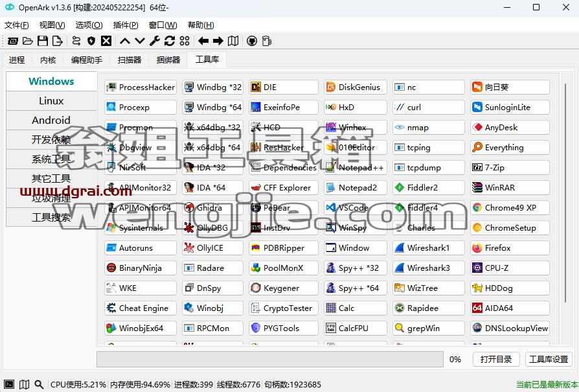This screenshot has height=392, width=579.
Task: Launch grepWin tool
Action: tap(428, 328)
